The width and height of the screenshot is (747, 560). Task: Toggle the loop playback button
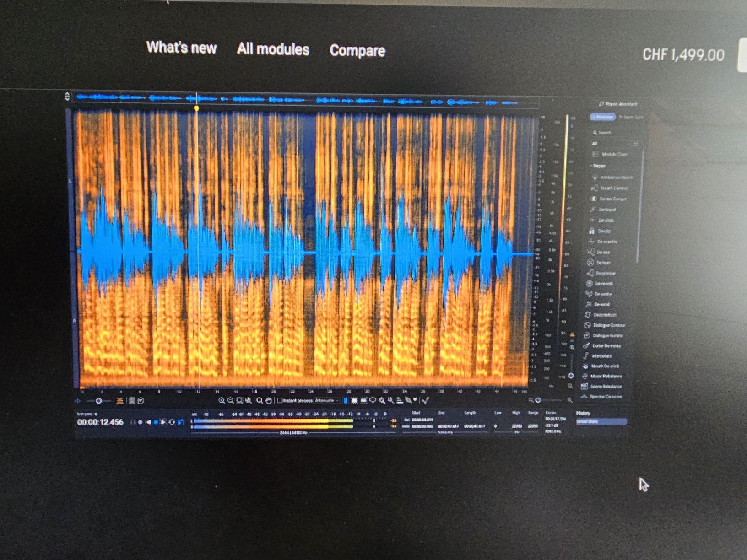click(x=172, y=422)
